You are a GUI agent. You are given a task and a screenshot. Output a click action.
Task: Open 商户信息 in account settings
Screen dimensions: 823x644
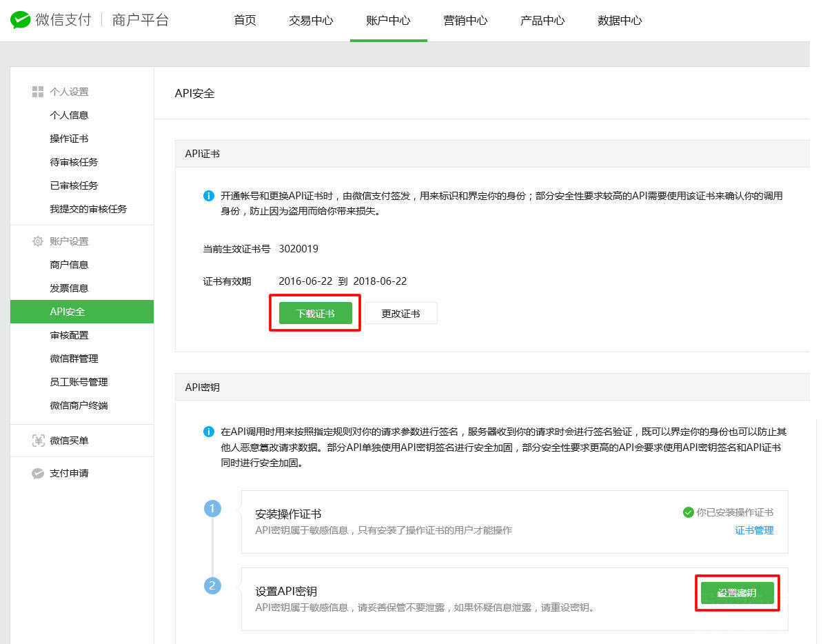point(69,265)
